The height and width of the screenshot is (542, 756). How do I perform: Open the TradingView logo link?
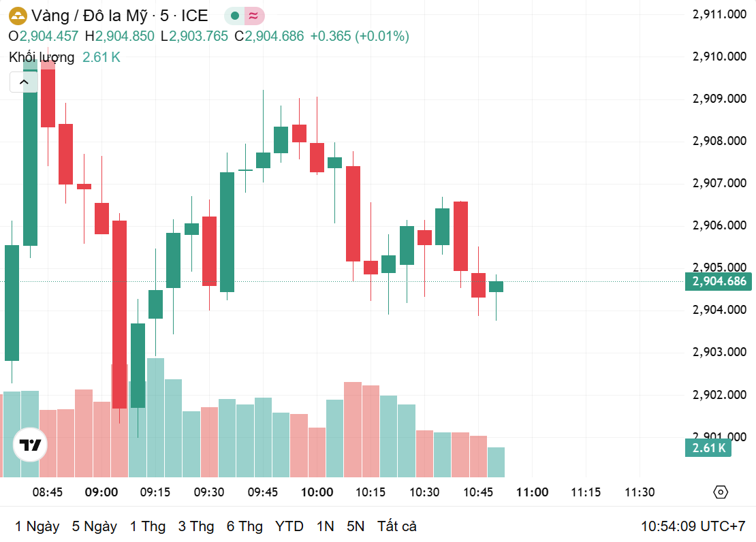click(31, 446)
